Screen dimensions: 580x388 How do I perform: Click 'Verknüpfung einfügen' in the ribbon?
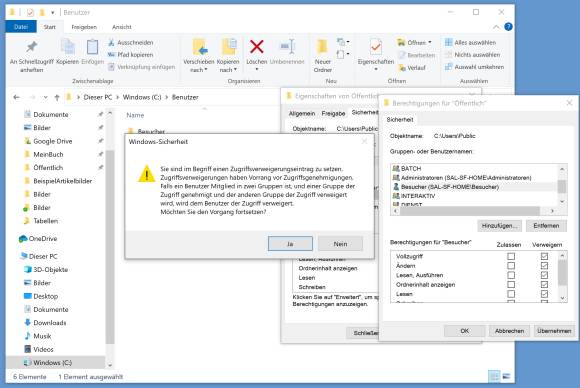point(142,67)
